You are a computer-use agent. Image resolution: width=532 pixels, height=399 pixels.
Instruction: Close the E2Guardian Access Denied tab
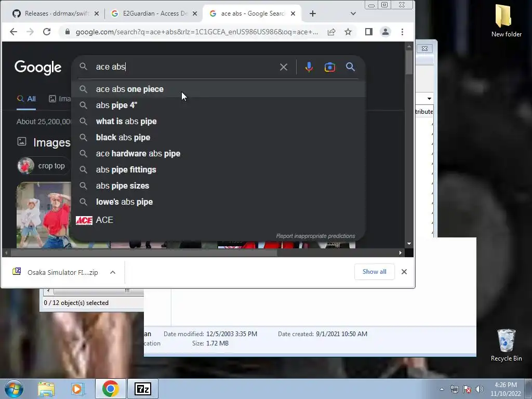195,14
